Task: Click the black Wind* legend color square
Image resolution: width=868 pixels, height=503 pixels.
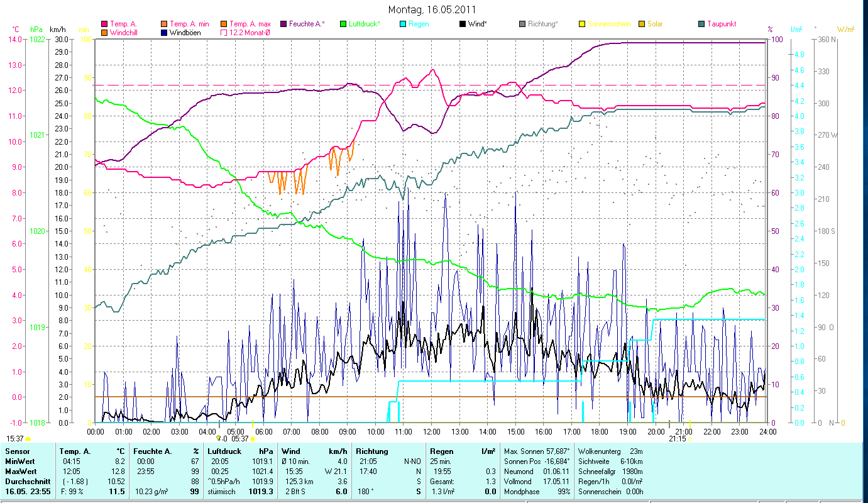Action: coord(463,24)
